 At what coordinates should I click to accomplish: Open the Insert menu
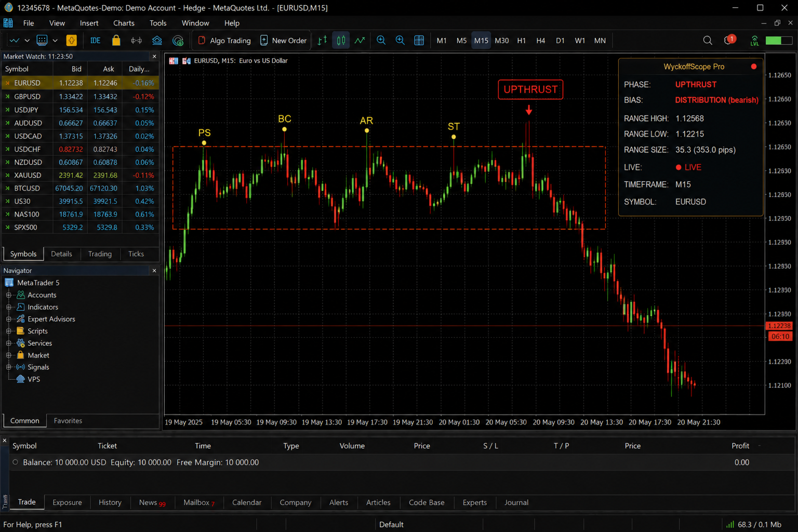(x=89, y=23)
